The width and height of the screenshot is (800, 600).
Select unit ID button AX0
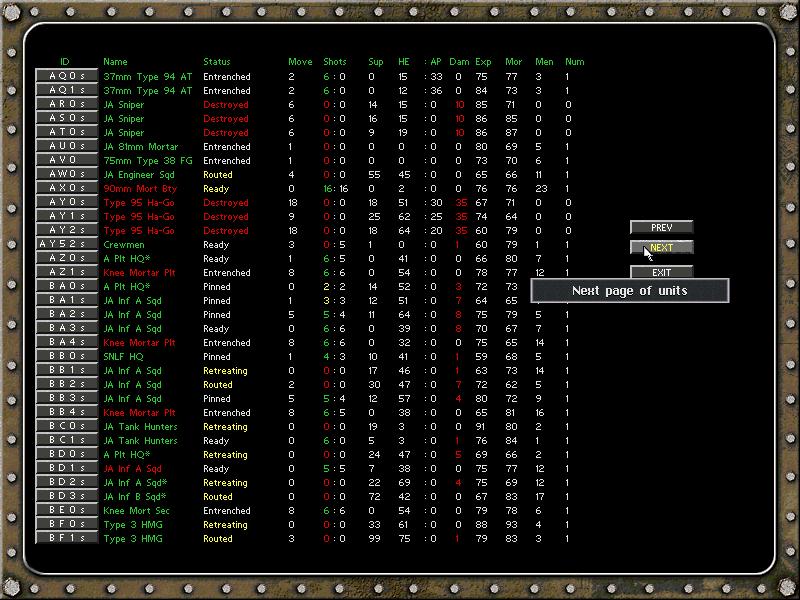point(67,188)
